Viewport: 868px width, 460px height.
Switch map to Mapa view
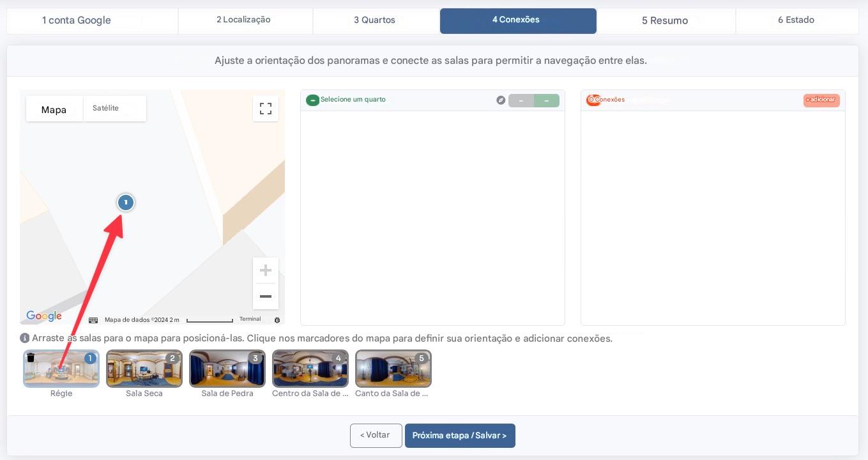(x=54, y=109)
